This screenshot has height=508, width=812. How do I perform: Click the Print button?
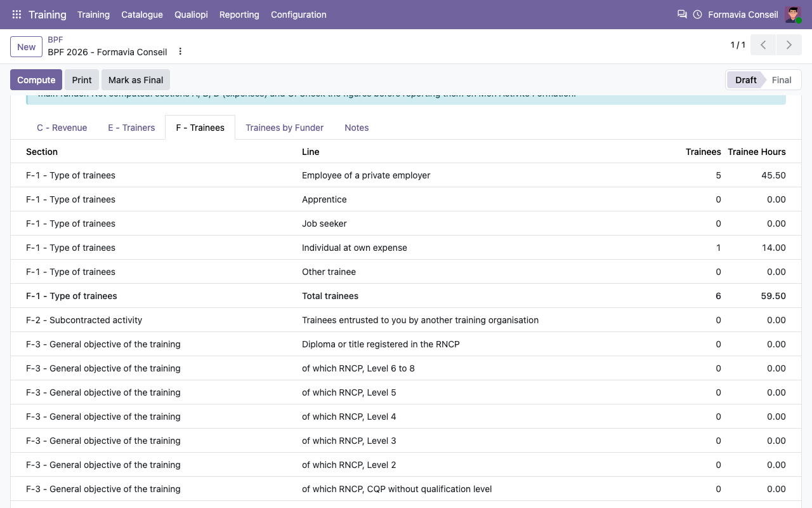click(82, 80)
